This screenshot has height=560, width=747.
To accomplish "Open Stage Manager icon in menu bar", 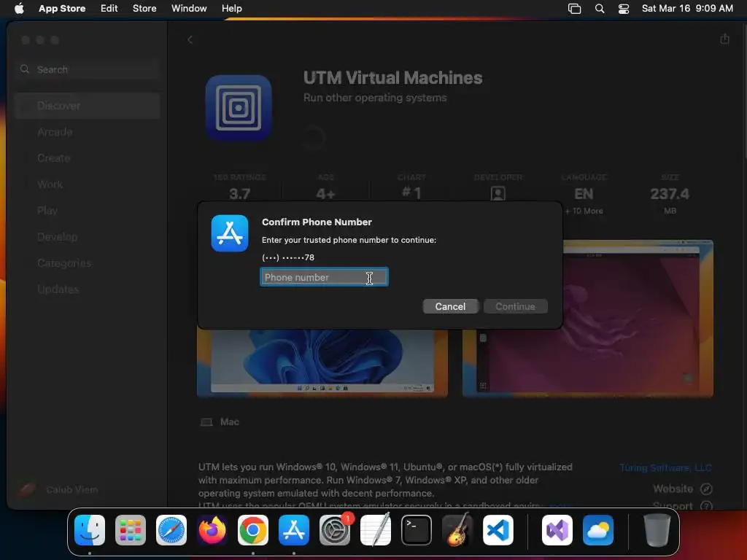I will coord(575,9).
